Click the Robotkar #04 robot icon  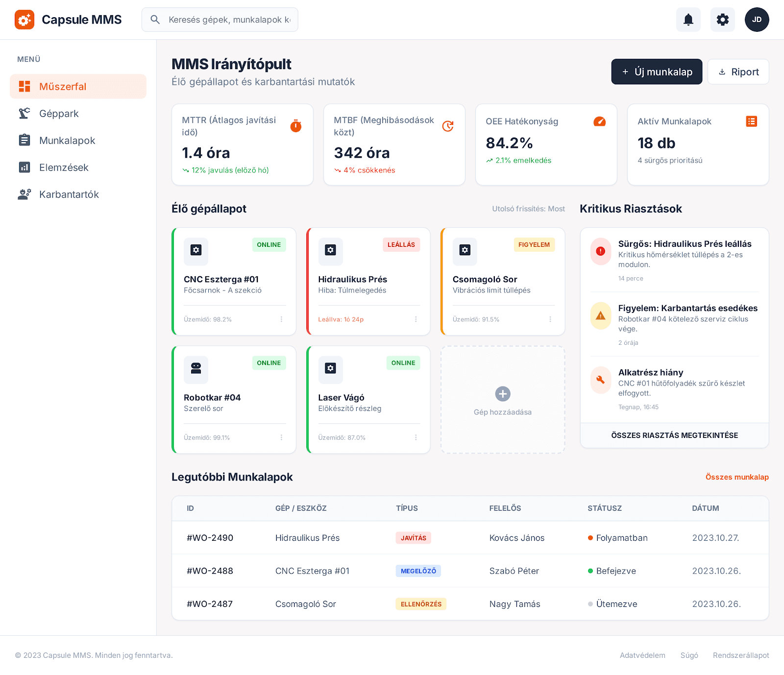point(196,369)
